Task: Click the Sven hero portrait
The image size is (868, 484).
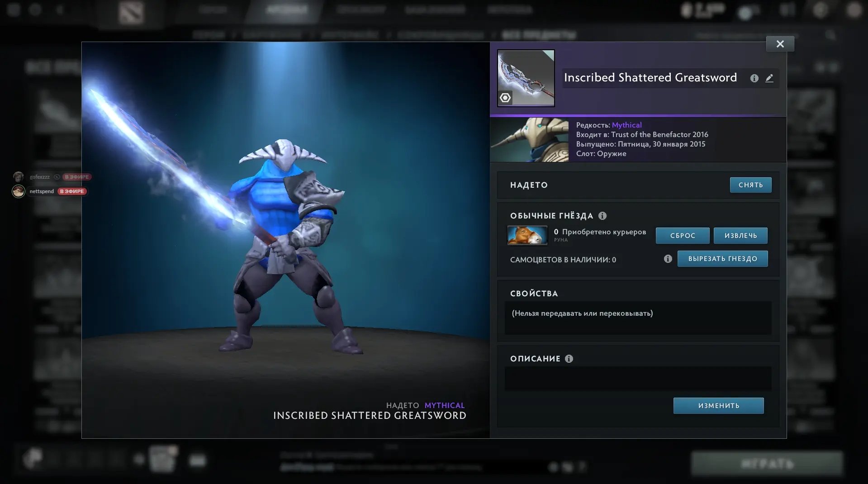Action: coord(529,140)
